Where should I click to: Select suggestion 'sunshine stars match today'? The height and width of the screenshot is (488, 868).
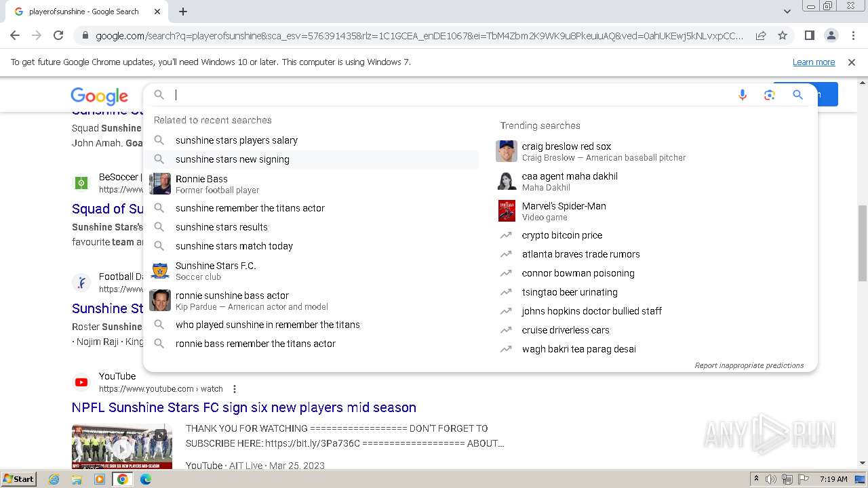pos(311,246)
